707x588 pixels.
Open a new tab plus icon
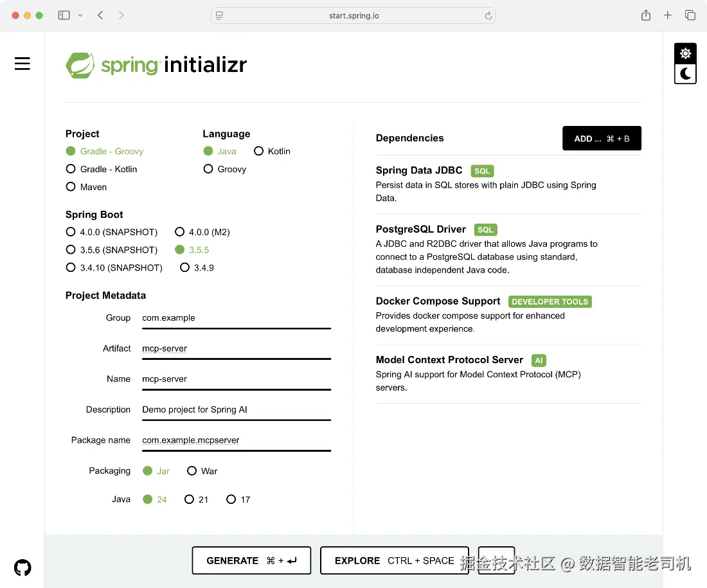tap(667, 15)
